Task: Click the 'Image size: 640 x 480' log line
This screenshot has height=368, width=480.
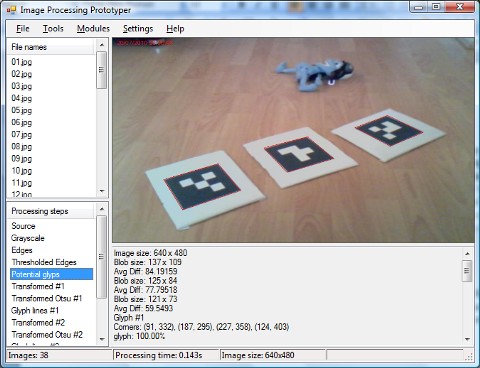Action: point(150,253)
